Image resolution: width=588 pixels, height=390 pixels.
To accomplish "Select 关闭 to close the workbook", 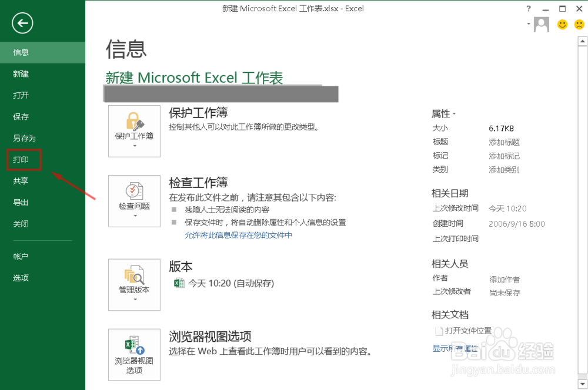I will point(42,224).
